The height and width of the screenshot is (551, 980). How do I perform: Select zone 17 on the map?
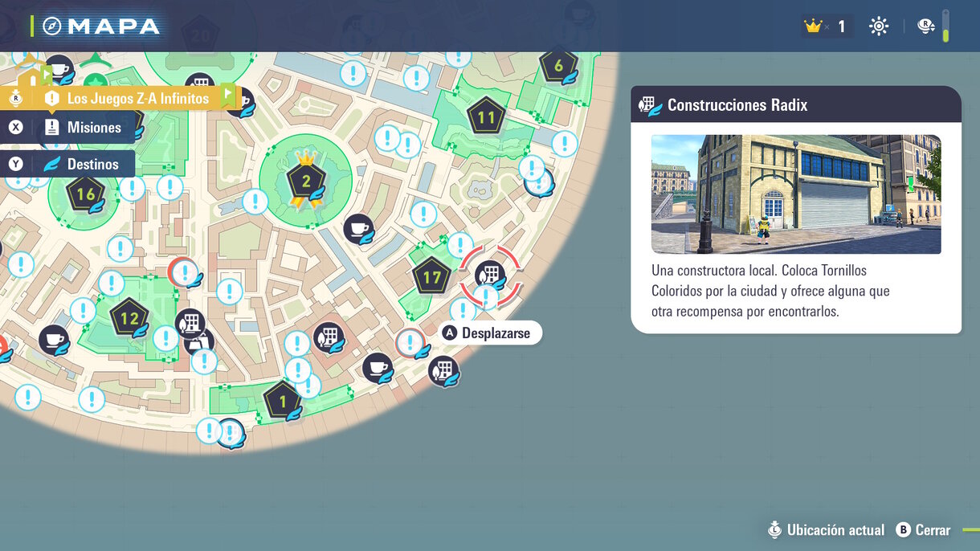coord(431,278)
